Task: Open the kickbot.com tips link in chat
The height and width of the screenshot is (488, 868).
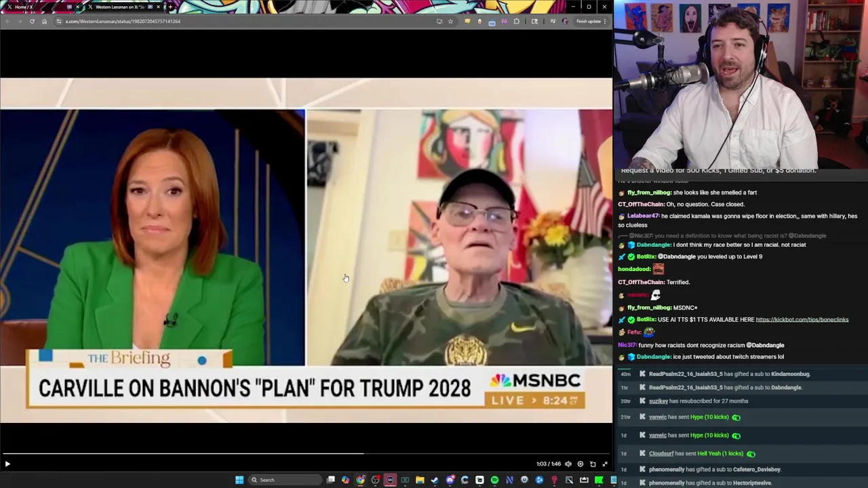Action: coord(802,319)
